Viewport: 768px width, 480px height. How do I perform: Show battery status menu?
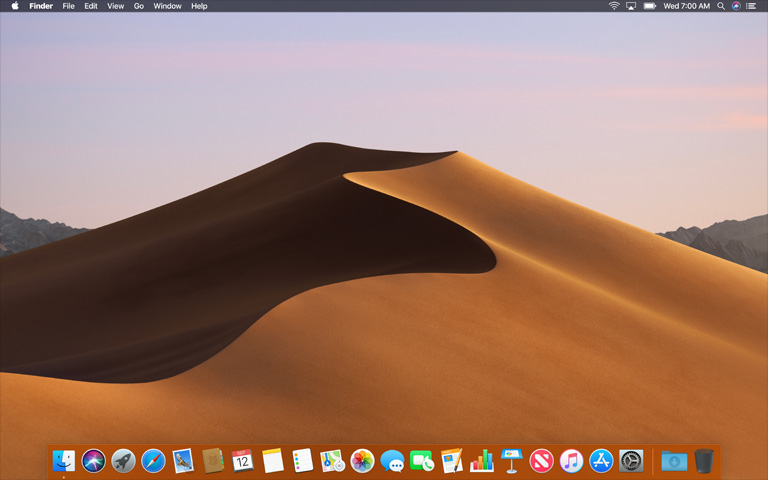pyautogui.click(x=649, y=6)
